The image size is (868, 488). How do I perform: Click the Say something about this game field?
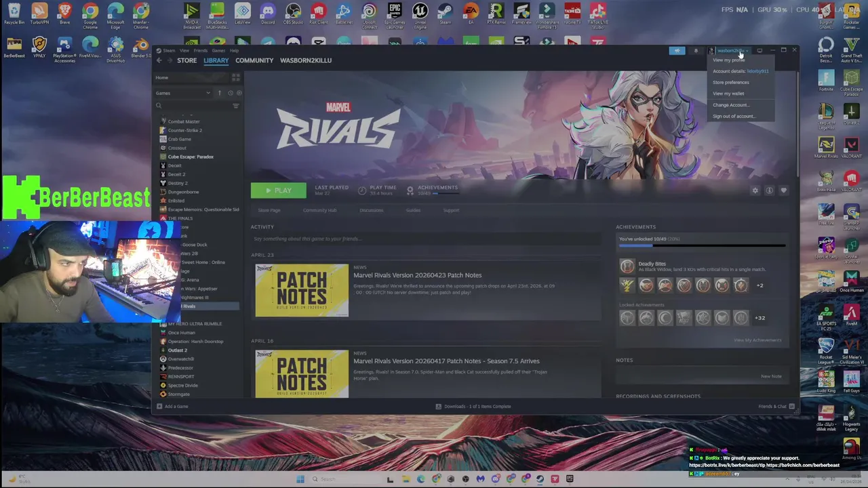pyautogui.click(x=425, y=239)
